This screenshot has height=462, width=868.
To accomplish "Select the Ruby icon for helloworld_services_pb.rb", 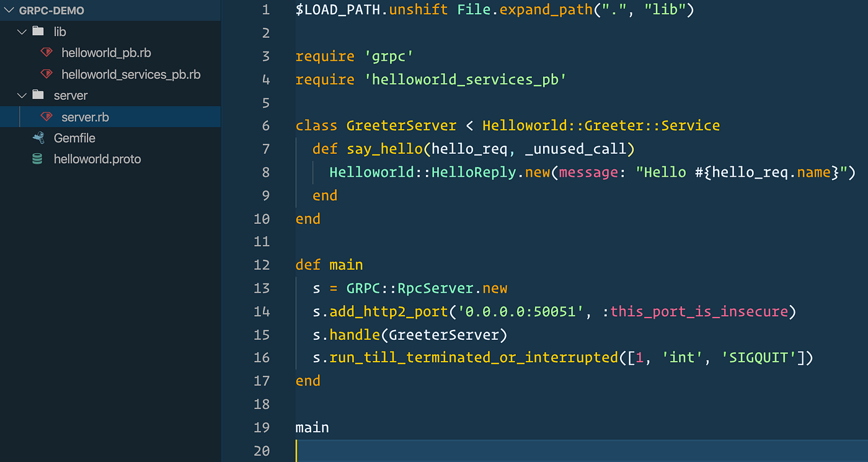I will (x=46, y=74).
